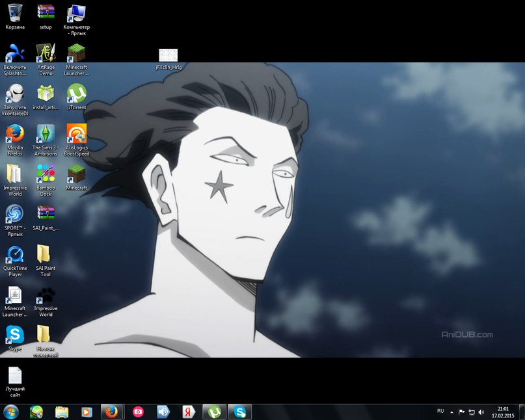Switch to µTorrent on the taskbar

click(214, 412)
